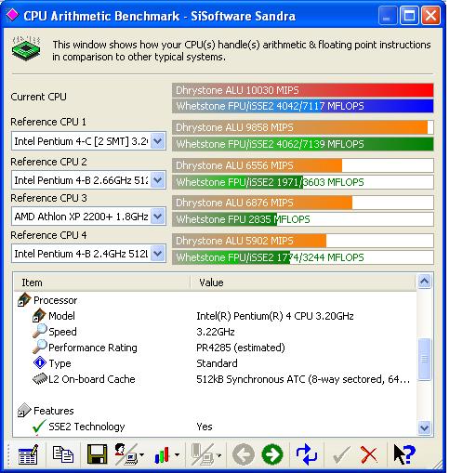Save results with the floppy disk icon

(97, 454)
